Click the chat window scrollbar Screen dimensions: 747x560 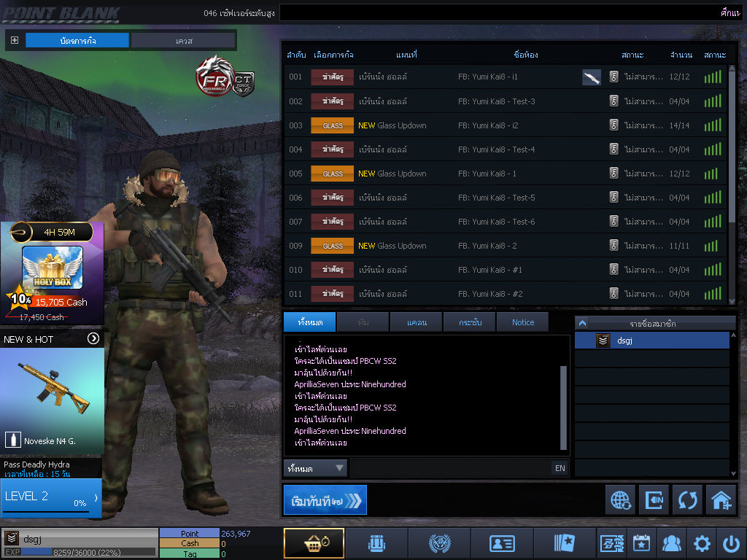[564, 407]
